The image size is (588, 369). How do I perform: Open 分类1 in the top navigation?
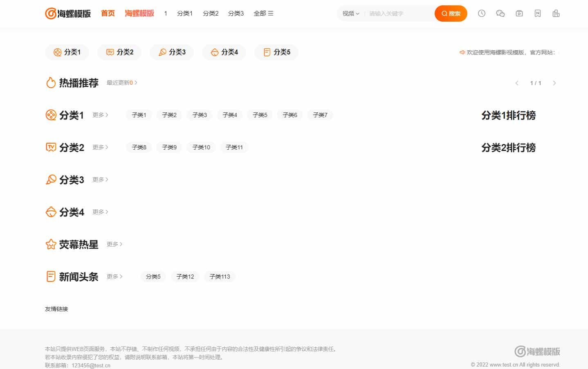pyautogui.click(x=185, y=13)
